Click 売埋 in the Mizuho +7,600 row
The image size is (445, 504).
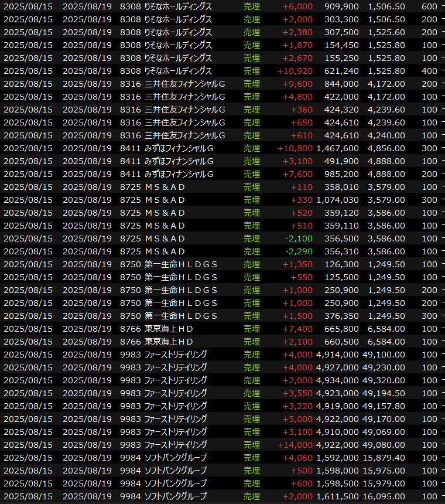point(252,174)
